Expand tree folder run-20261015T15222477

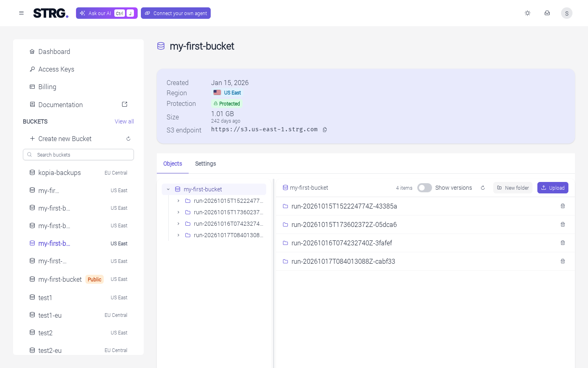tap(178, 201)
